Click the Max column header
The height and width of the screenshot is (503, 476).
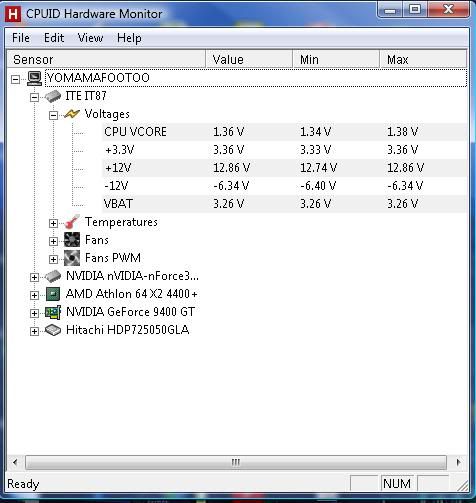pos(423,59)
